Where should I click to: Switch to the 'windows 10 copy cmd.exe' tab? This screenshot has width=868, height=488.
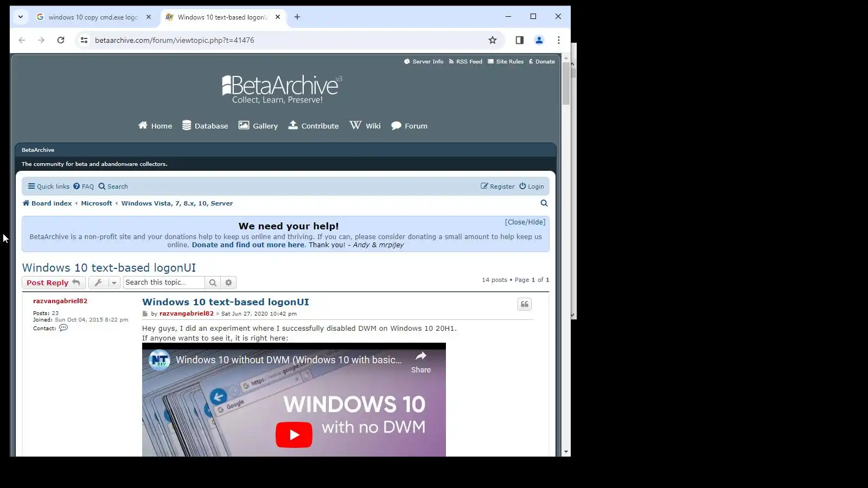pyautogui.click(x=93, y=17)
